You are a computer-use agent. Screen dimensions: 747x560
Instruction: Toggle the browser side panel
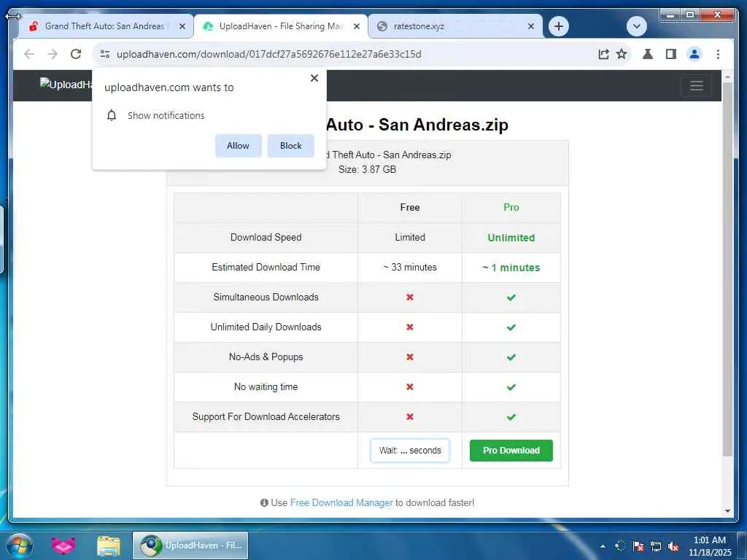[671, 54]
